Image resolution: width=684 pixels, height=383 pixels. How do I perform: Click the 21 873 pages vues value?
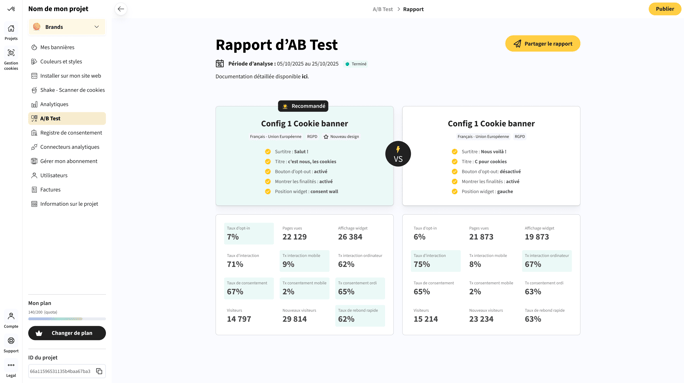click(x=481, y=237)
